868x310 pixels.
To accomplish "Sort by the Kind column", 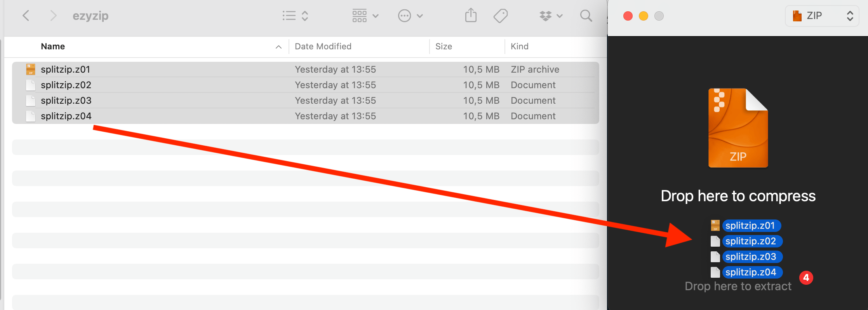I will pyautogui.click(x=520, y=47).
